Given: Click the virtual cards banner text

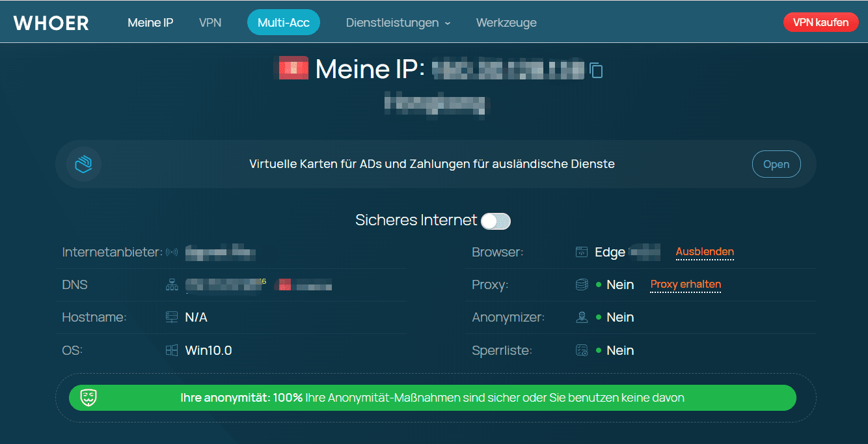Looking at the screenshot, I should point(432,164).
